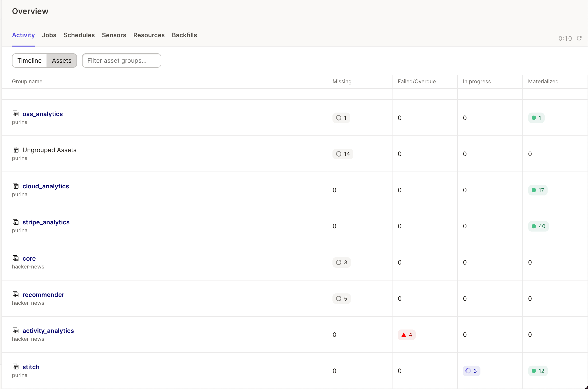Open the core asset group link

tap(29, 258)
